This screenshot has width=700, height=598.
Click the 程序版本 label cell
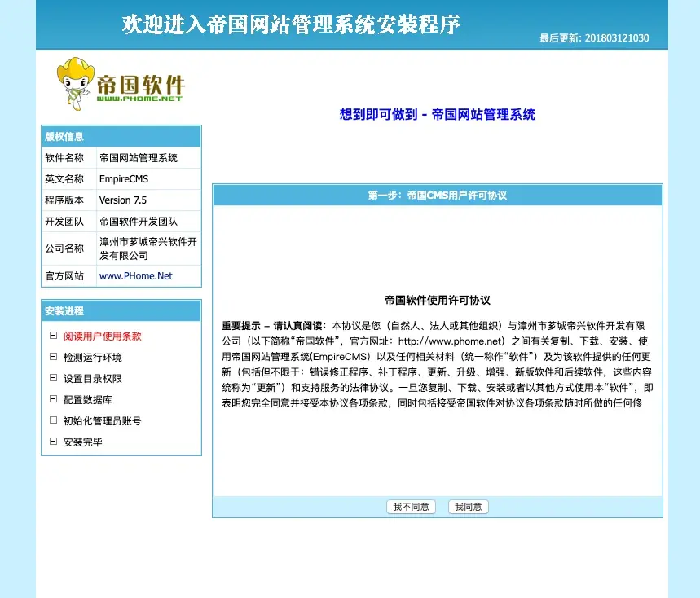pyautogui.click(x=69, y=200)
